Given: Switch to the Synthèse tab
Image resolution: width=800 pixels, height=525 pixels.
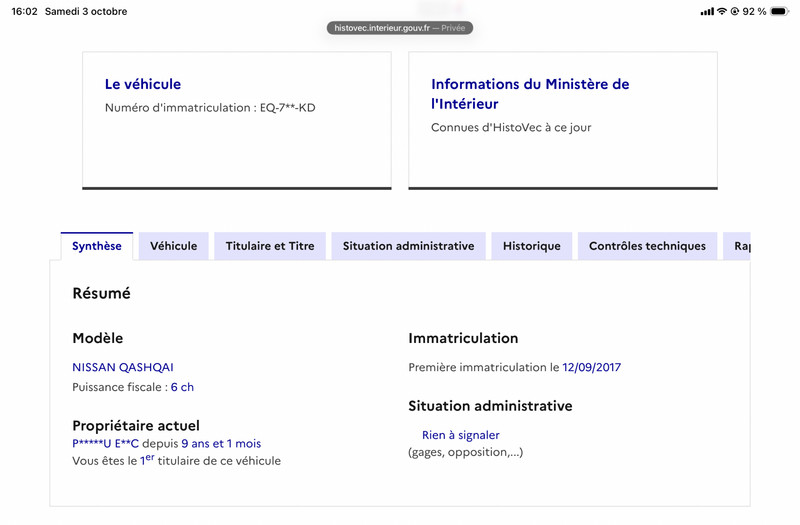Looking at the screenshot, I should 97,246.
